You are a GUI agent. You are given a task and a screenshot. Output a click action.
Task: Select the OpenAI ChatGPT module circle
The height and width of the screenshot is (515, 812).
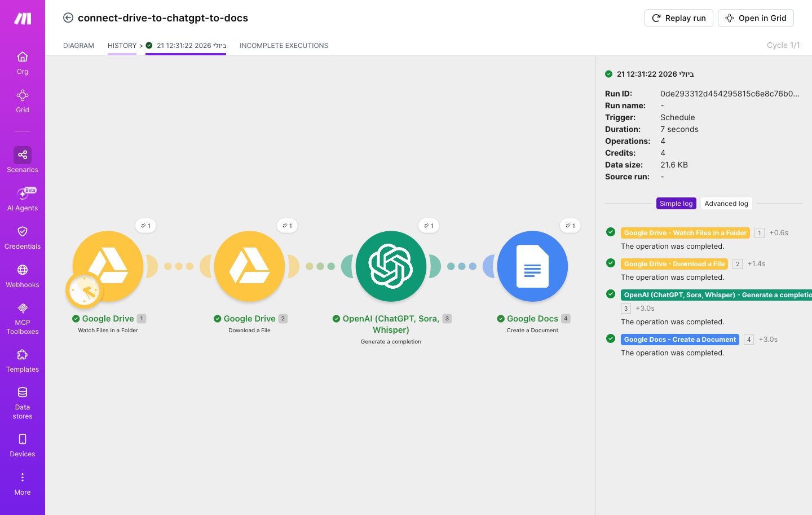click(x=391, y=266)
